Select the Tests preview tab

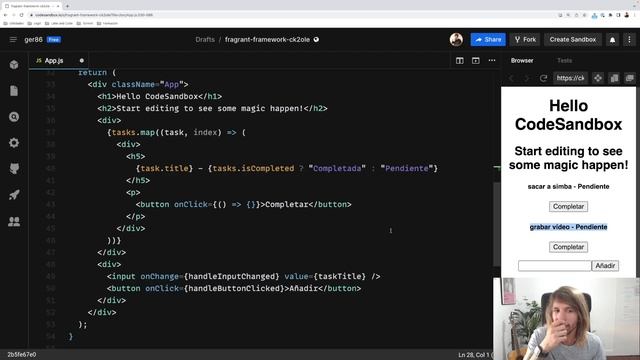(564, 60)
